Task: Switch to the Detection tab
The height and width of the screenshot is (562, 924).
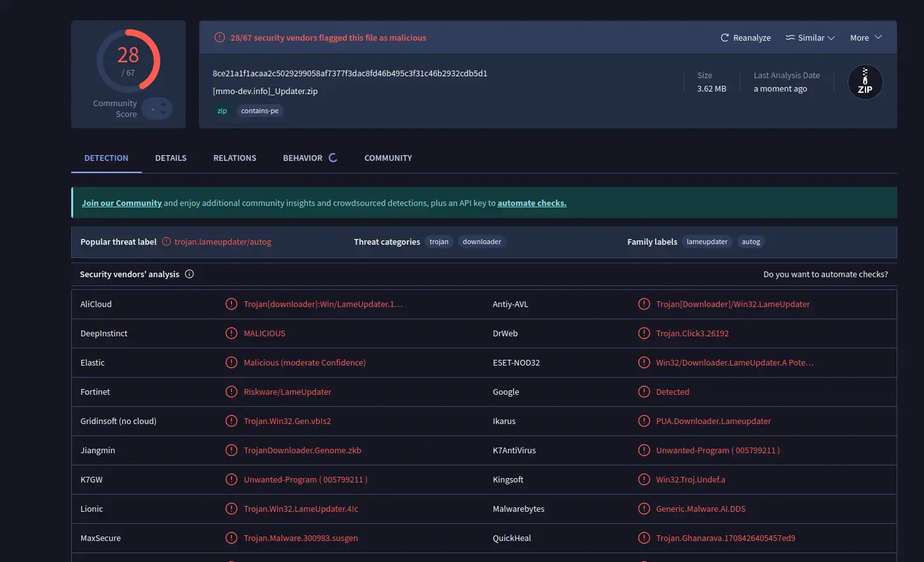Action: pos(106,158)
